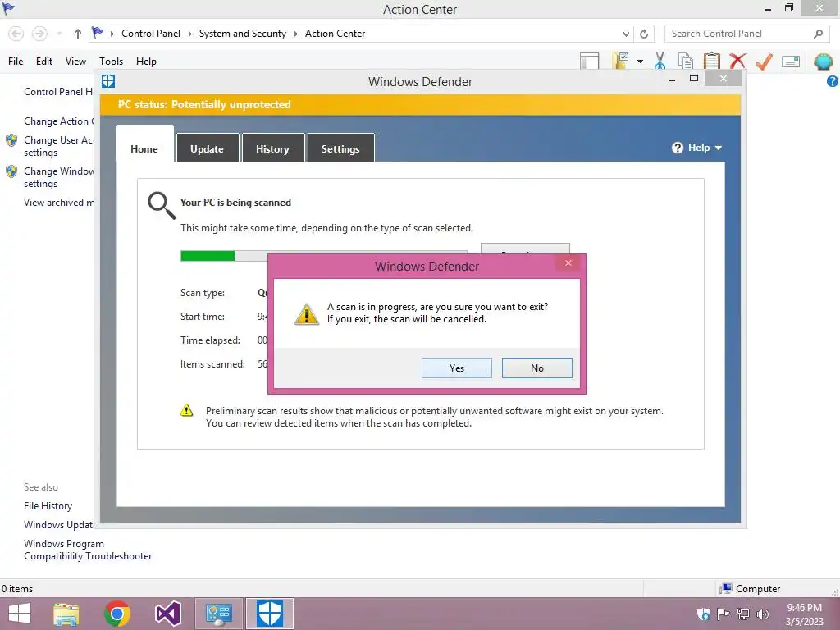Open Windows Program Compatibility Troubleshooter link

click(88, 550)
